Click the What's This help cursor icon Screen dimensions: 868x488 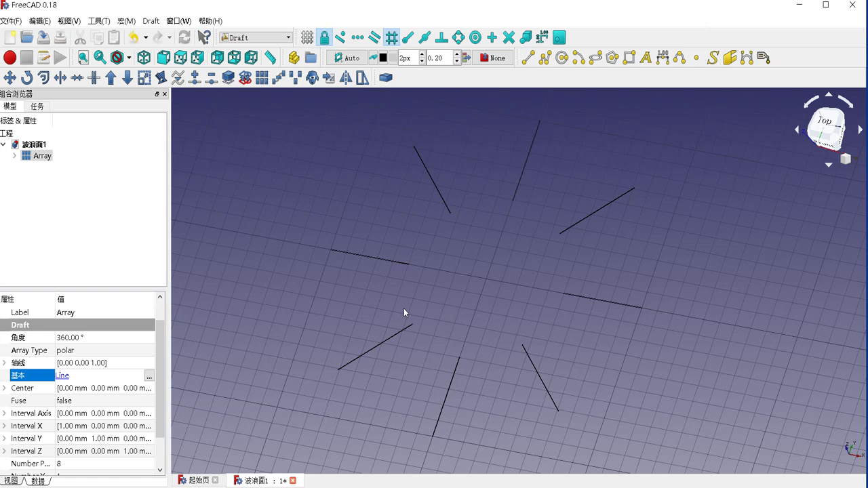tap(203, 37)
